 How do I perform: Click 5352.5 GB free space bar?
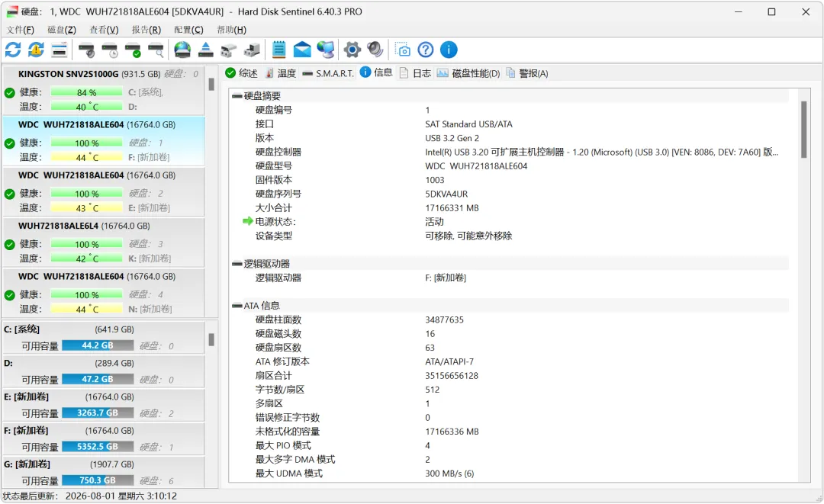[98, 447]
